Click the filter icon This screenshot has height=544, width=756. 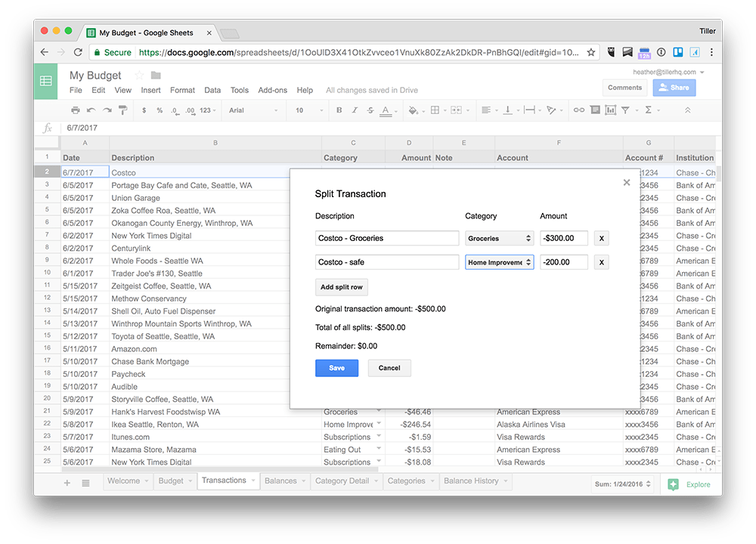pyautogui.click(x=625, y=110)
